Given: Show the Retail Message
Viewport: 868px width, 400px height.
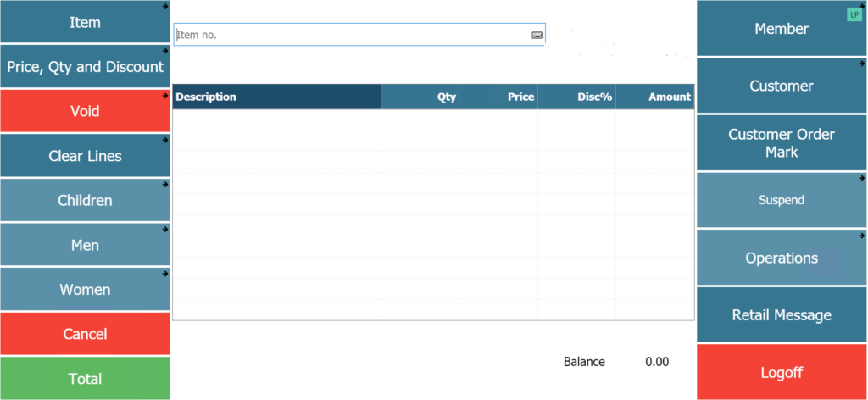Looking at the screenshot, I should tap(782, 314).
